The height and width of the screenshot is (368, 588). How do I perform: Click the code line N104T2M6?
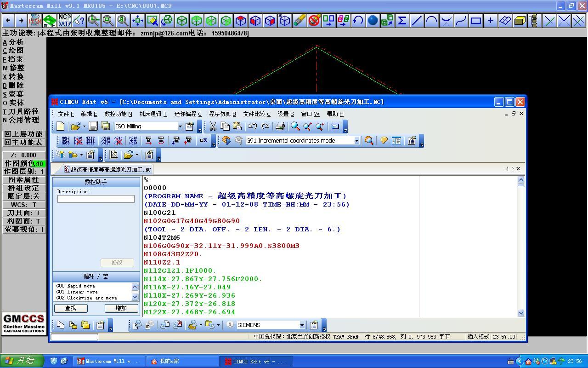pos(162,237)
